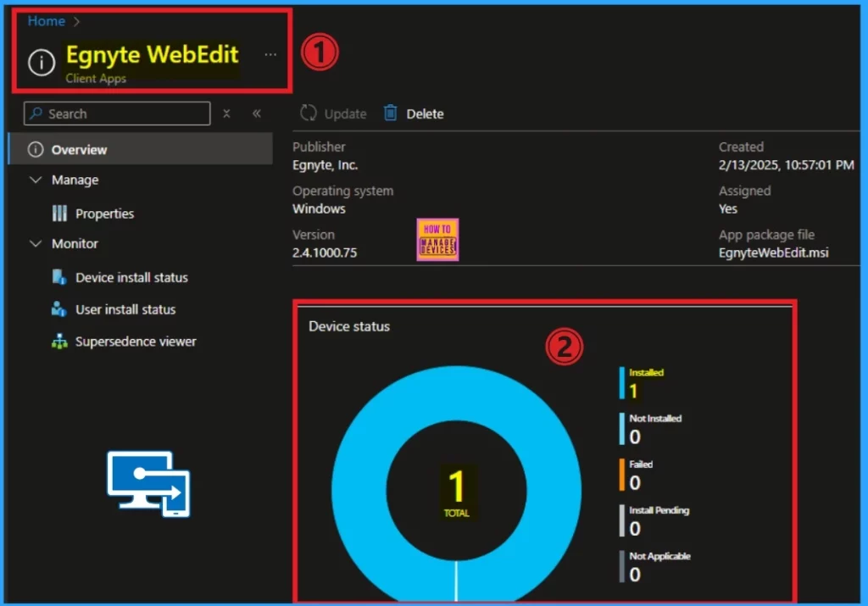The width and height of the screenshot is (868, 606).
Task: Open Supersedence viewer
Action: click(136, 342)
